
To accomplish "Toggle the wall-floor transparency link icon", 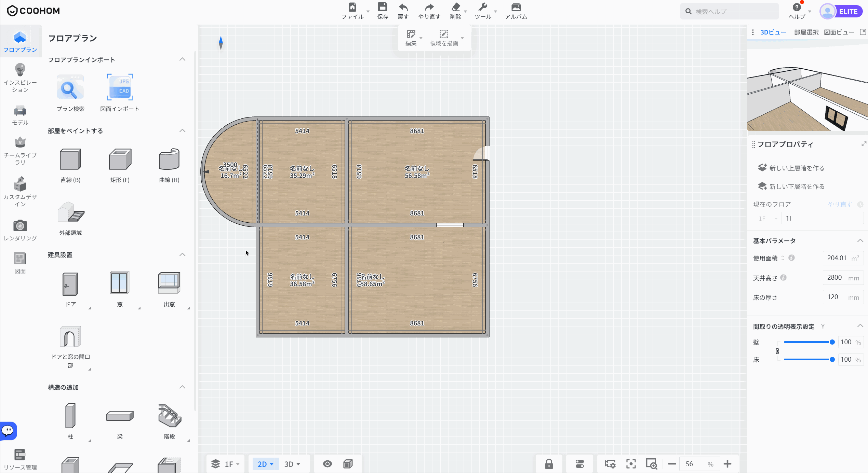I will pos(777,351).
